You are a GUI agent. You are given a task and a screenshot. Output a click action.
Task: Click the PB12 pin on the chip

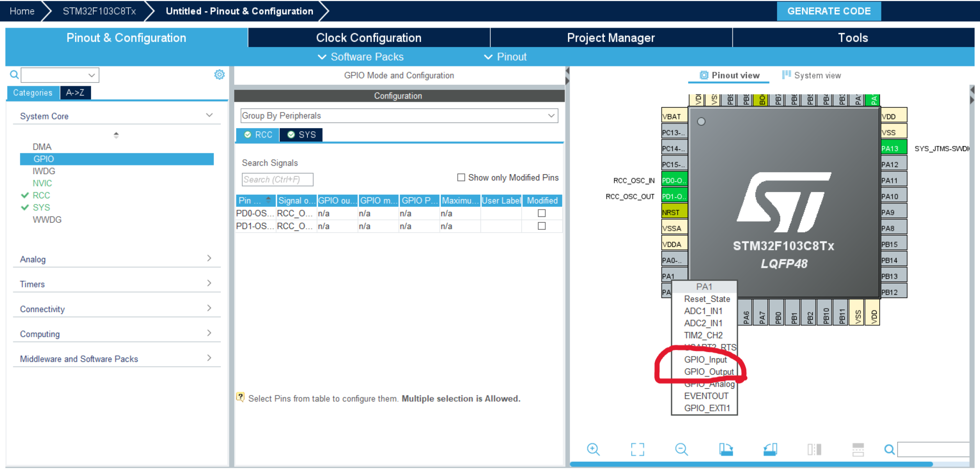(x=894, y=292)
